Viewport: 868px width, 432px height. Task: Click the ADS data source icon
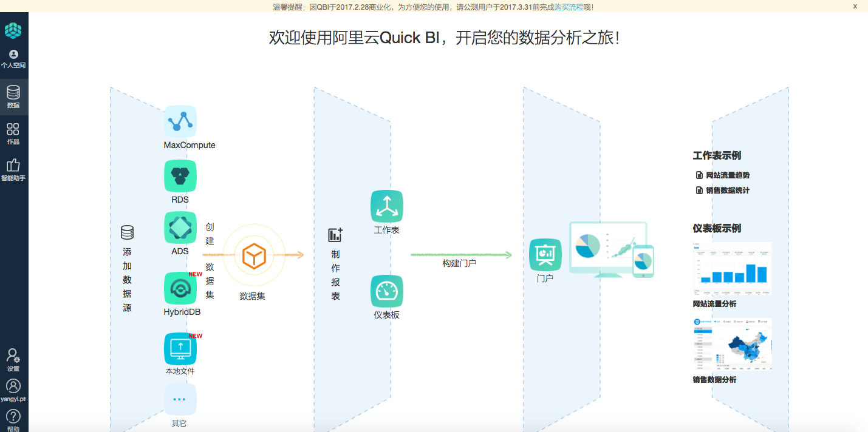(180, 227)
